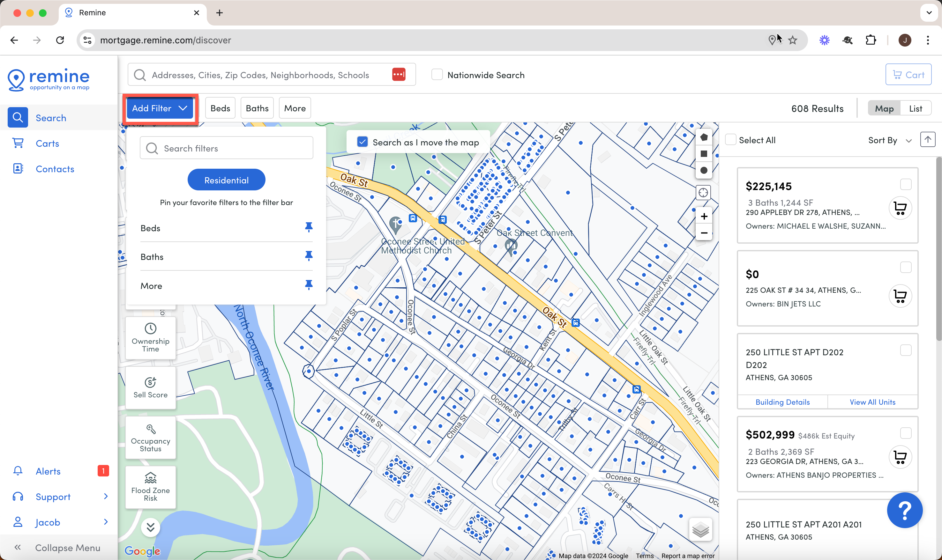Select the polygon draw tool on map
The height and width of the screenshot is (560, 942).
click(703, 137)
